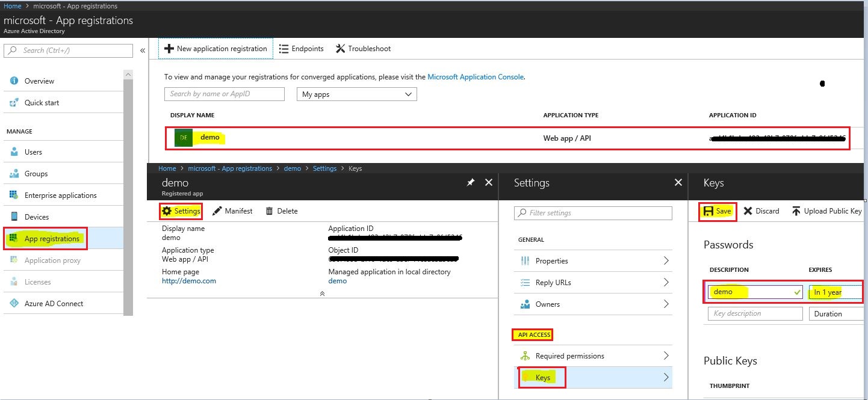
Task: Close the demo blade
Action: tap(489, 182)
